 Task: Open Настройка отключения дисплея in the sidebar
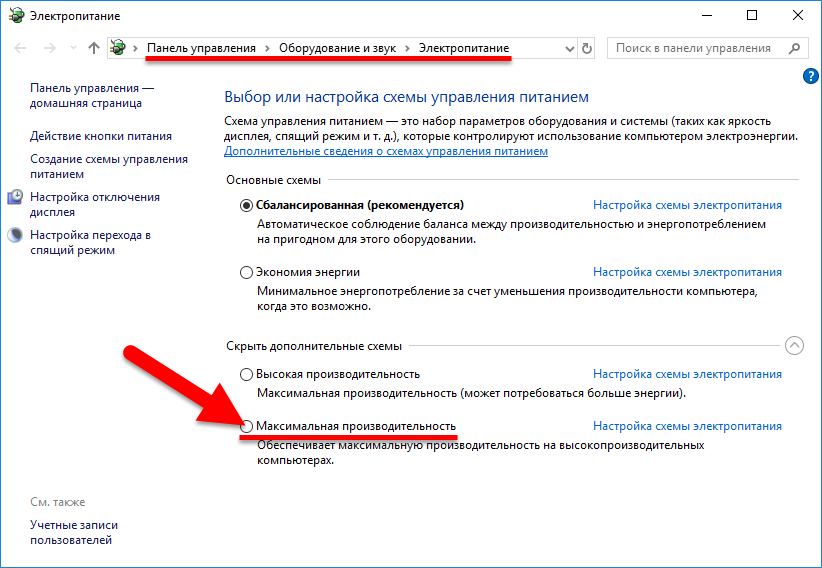(x=95, y=204)
